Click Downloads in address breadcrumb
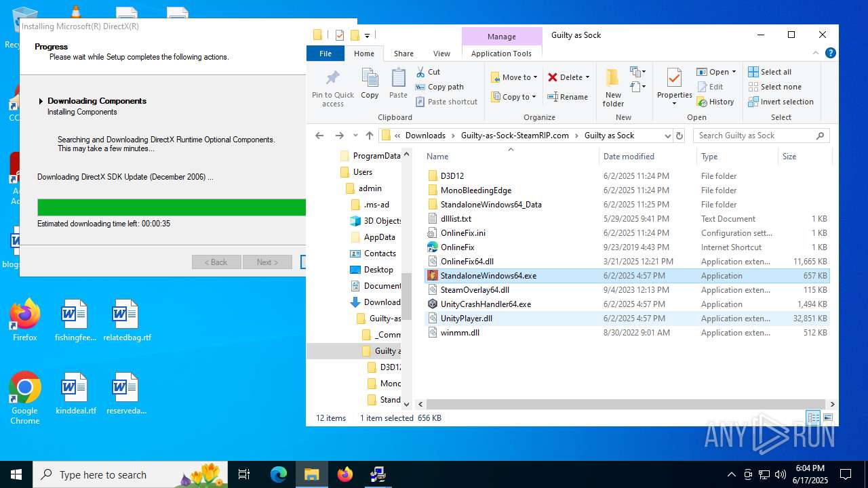The height and width of the screenshot is (488, 868). click(425, 136)
